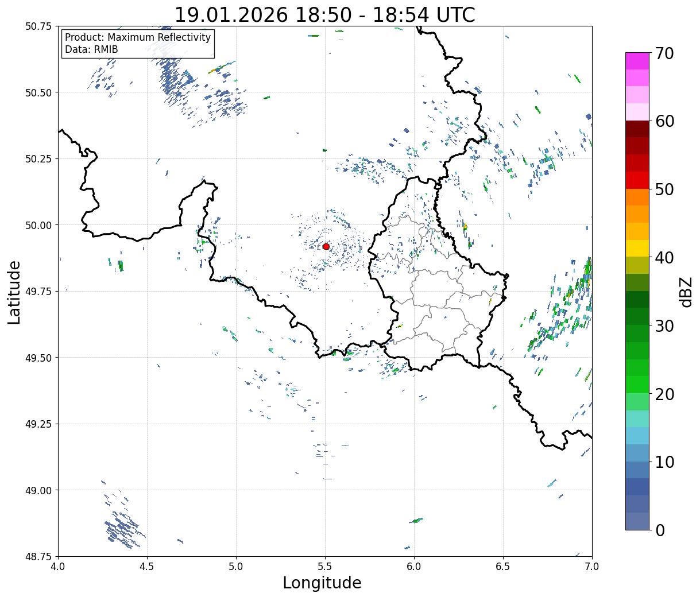
Task: Click the red radar location marker
Action: (x=326, y=246)
